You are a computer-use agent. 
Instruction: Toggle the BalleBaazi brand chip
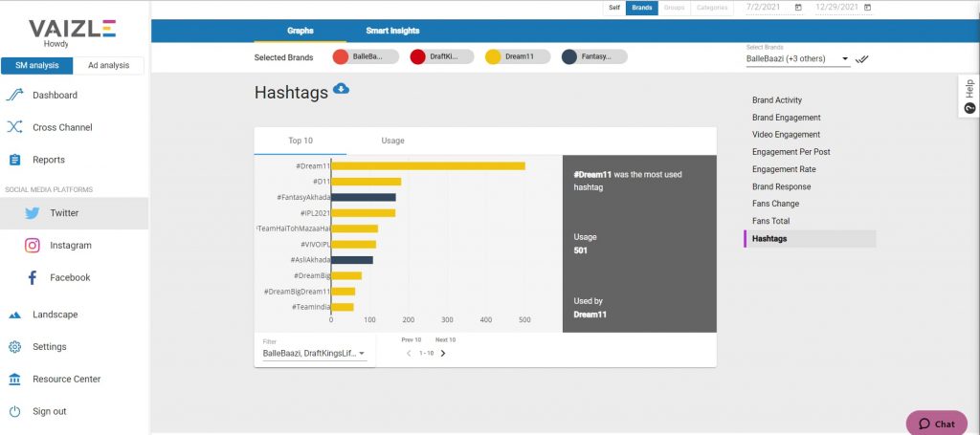[x=366, y=56]
